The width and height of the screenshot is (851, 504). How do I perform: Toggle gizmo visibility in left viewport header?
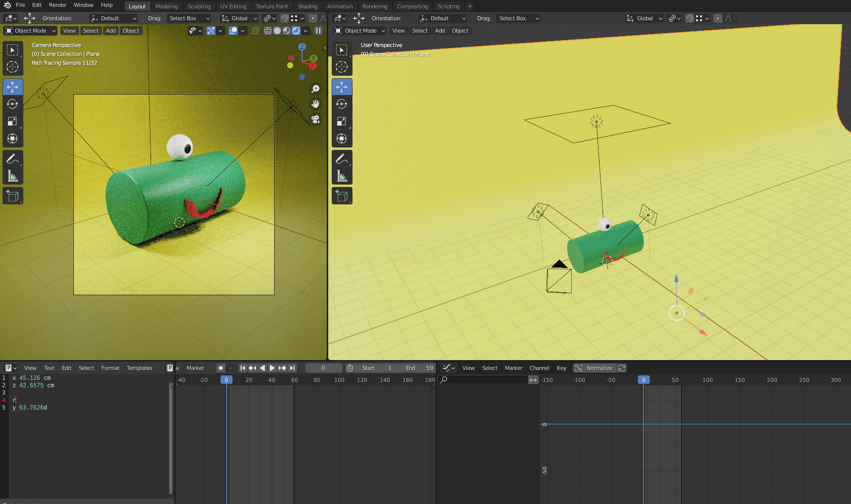click(x=211, y=31)
